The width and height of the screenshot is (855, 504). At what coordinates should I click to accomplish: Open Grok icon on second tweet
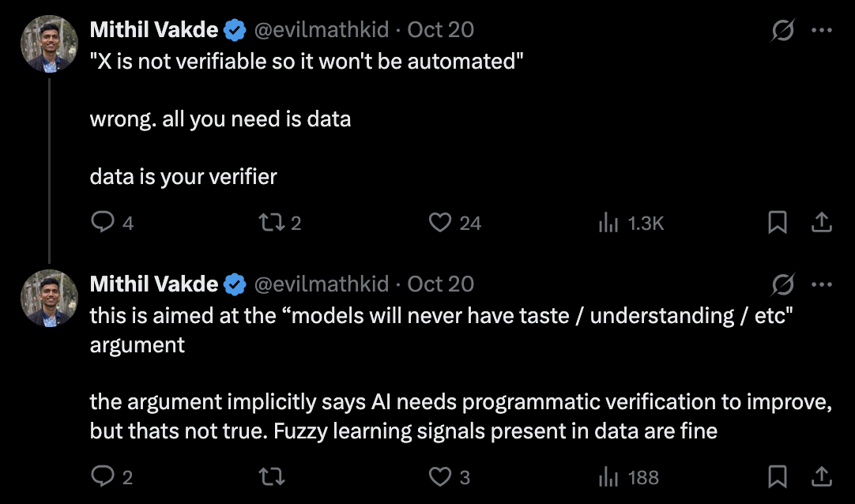pos(782,284)
